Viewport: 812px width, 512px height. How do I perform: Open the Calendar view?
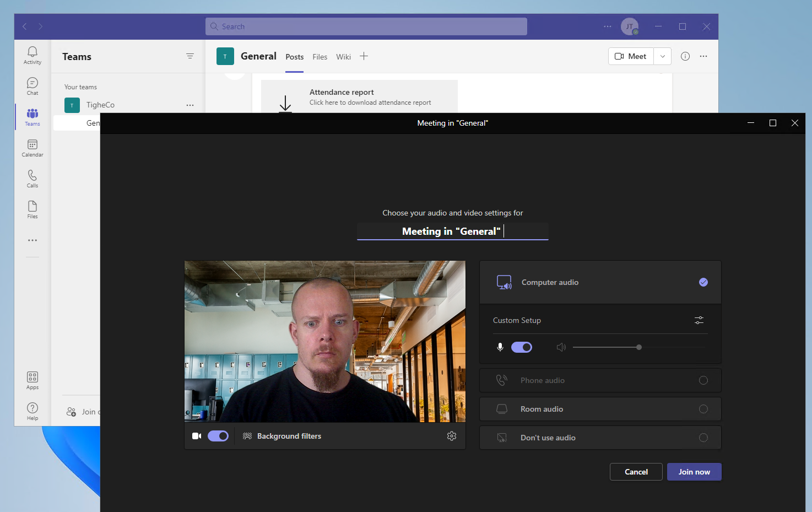pyautogui.click(x=33, y=148)
